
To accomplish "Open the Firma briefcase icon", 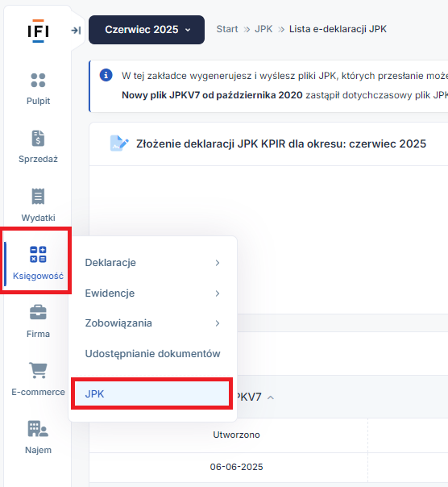I will pos(38,312).
